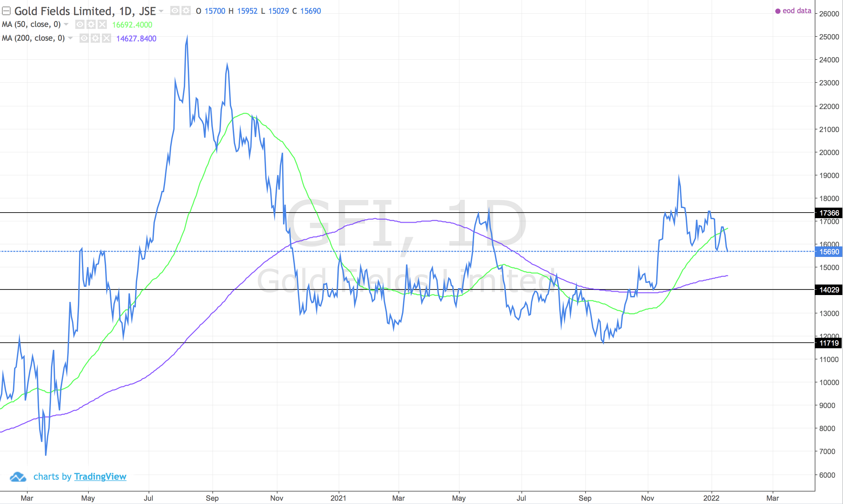Click the MA (50, close, 0) label
This screenshot has width=843, height=504.
(31, 24)
